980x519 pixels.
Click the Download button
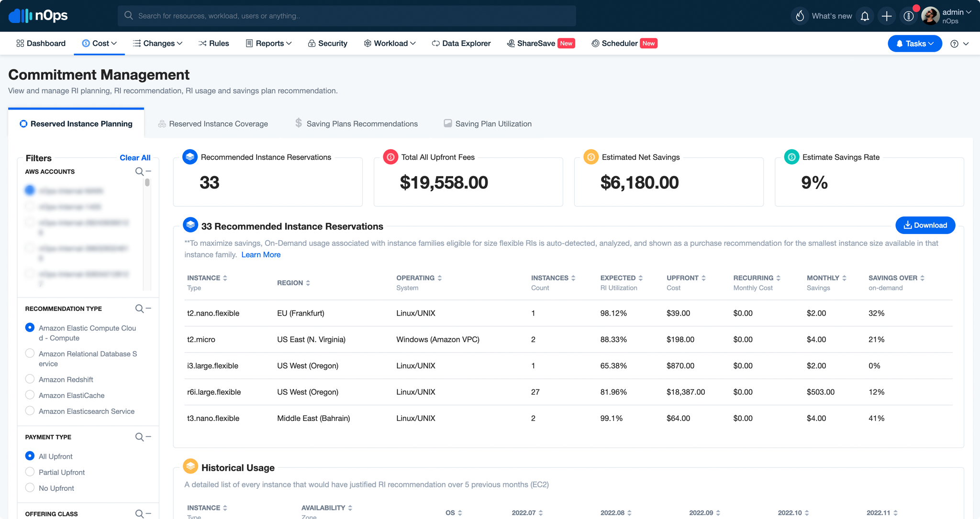925,225
